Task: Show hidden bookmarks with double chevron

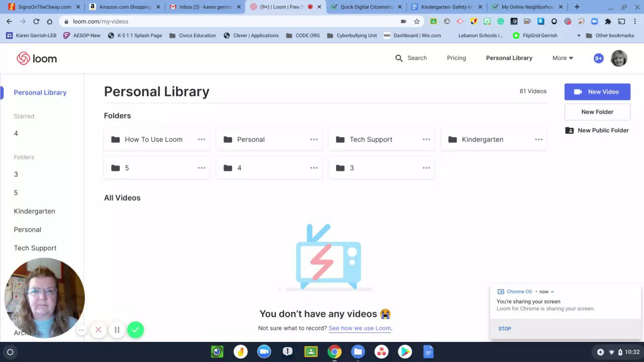Action: 579,36
